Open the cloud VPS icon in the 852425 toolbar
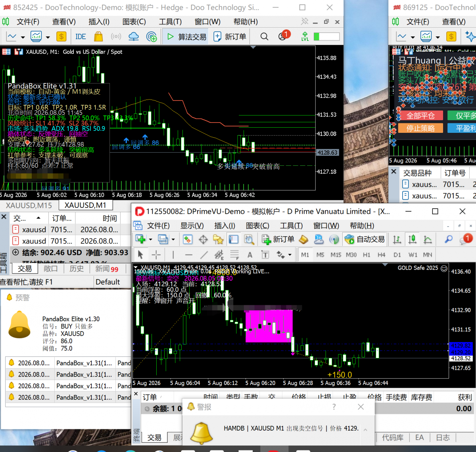The height and width of the screenshot is (452, 476). pos(134,37)
